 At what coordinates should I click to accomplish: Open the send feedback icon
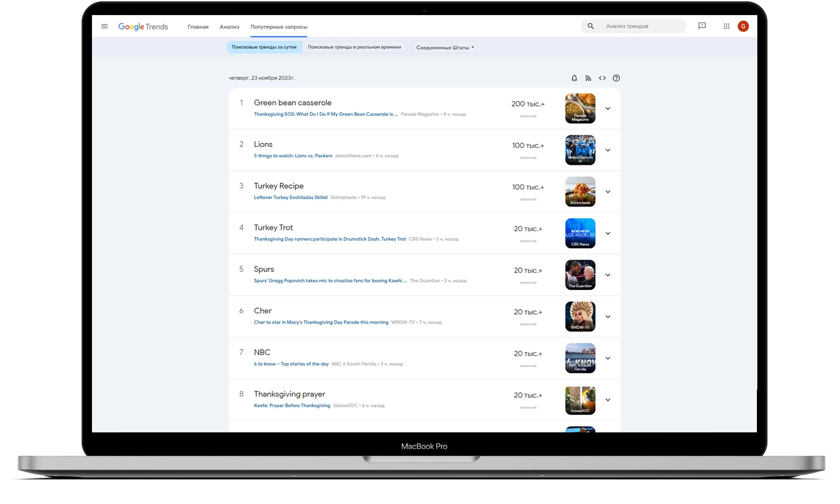click(x=702, y=26)
